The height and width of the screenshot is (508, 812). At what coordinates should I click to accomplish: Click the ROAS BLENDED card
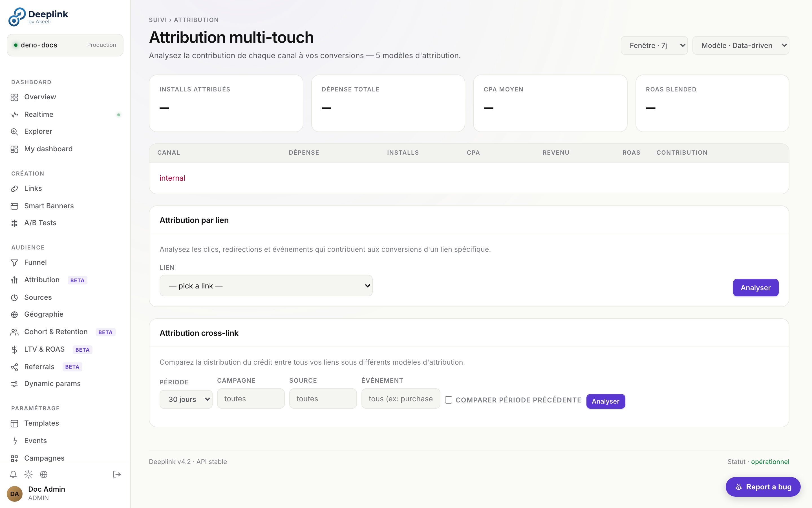712,104
